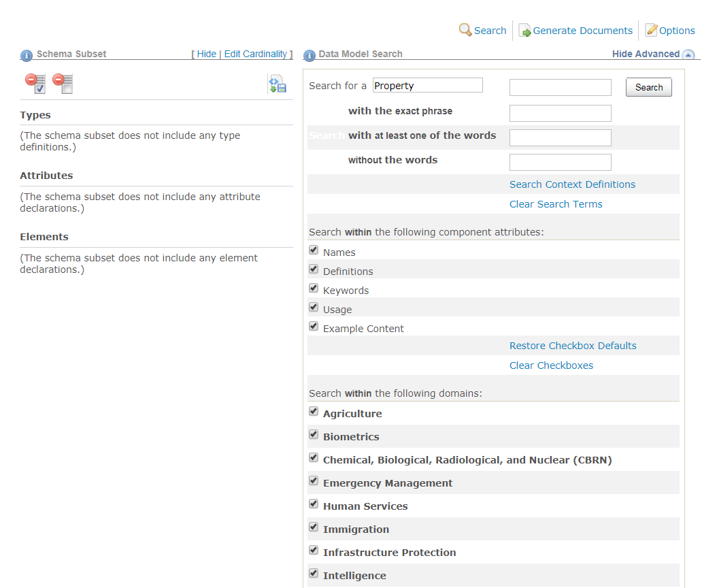Image resolution: width=717 pixels, height=588 pixels.
Task: Open Generate Documents from top menu
Action: (x=582, y=31)
